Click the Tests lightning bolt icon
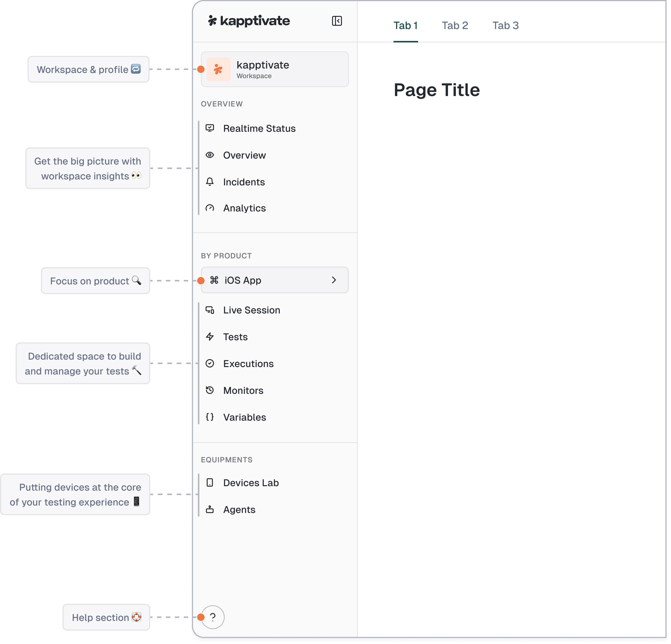 coord(210,337)
